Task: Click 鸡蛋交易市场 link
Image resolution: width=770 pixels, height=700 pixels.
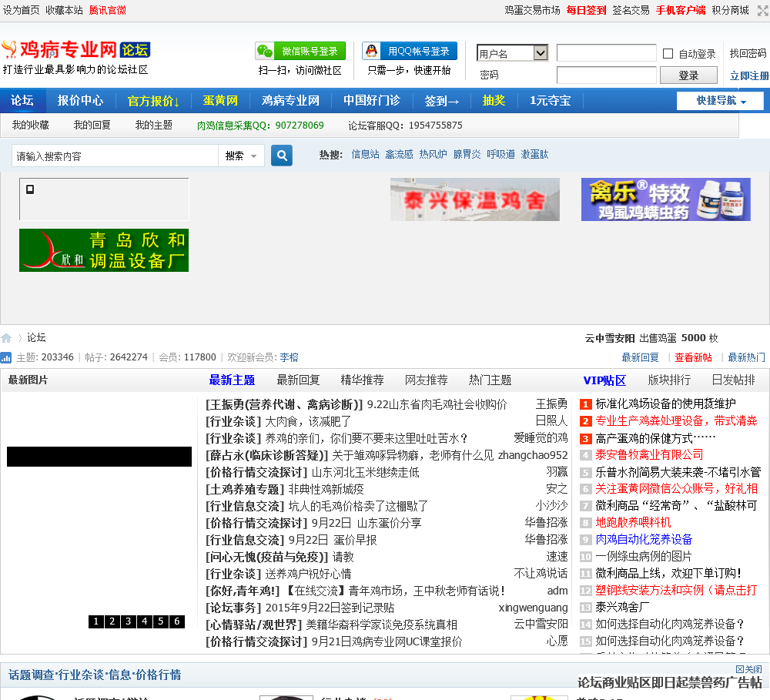Action: click(532, 10)
